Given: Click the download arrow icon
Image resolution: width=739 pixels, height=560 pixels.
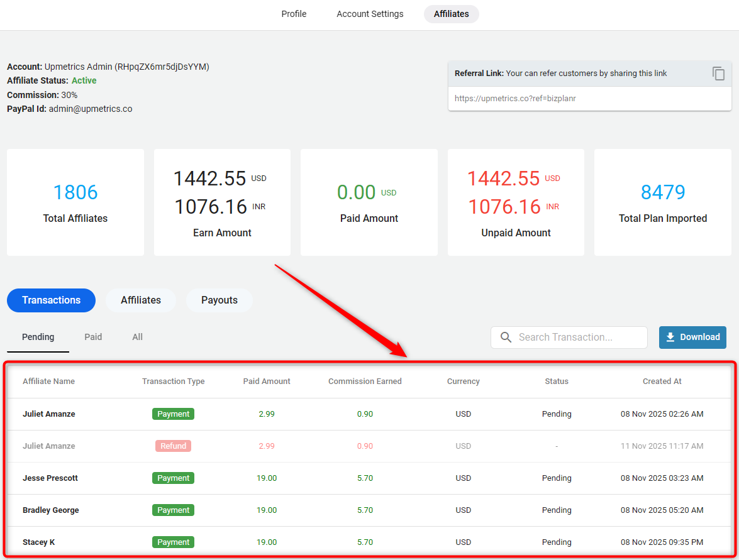Looking at the screenshot, I should pos(670,338).
